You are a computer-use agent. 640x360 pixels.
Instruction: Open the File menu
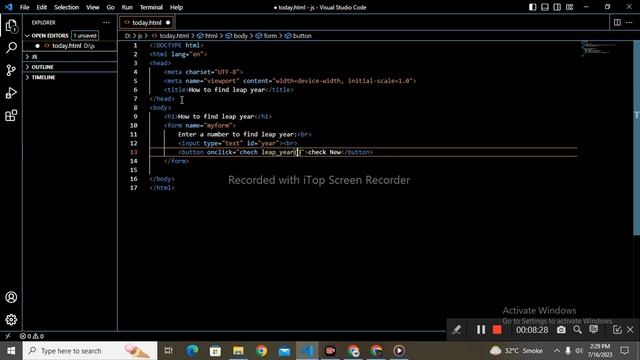24,7
